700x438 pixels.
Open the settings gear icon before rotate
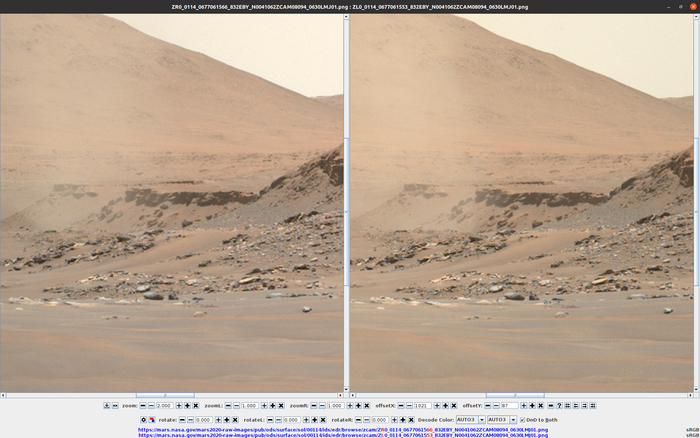tap(143, 420)
